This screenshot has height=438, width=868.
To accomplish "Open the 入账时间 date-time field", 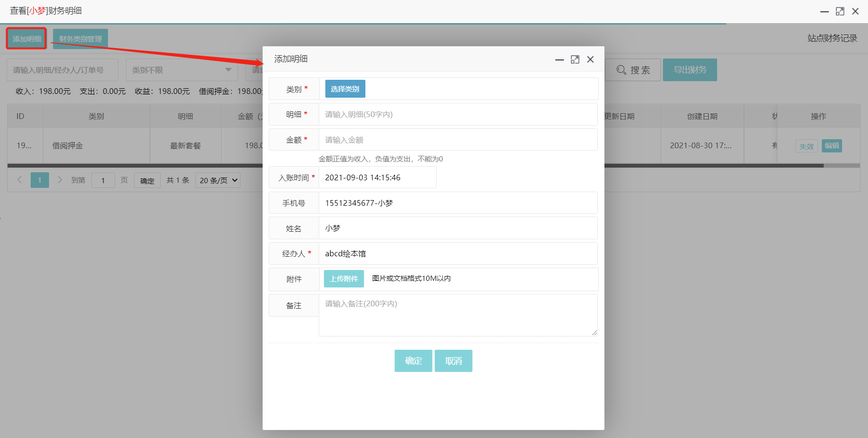I will (x=377, y=177).
